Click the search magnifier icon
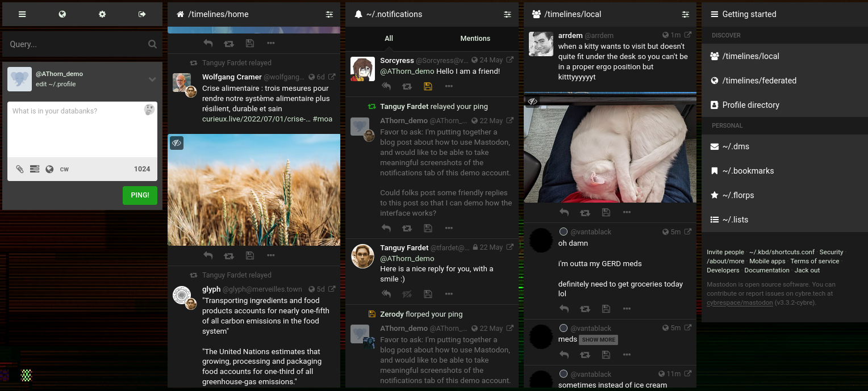Screen dimensions: 868x391 click(x=152, y=44)
